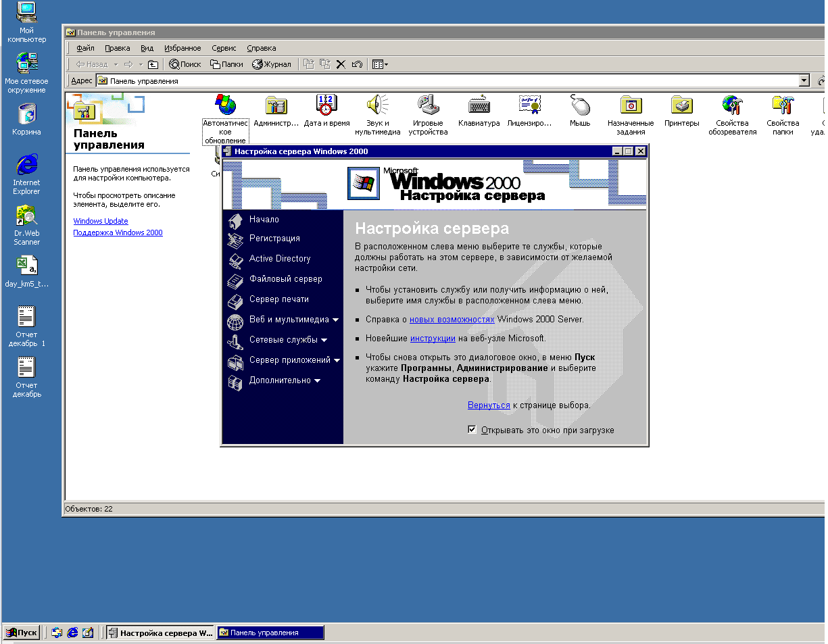
Task: Open Поддержка Windows 2000 link
Action: click(x=118, y=232)
